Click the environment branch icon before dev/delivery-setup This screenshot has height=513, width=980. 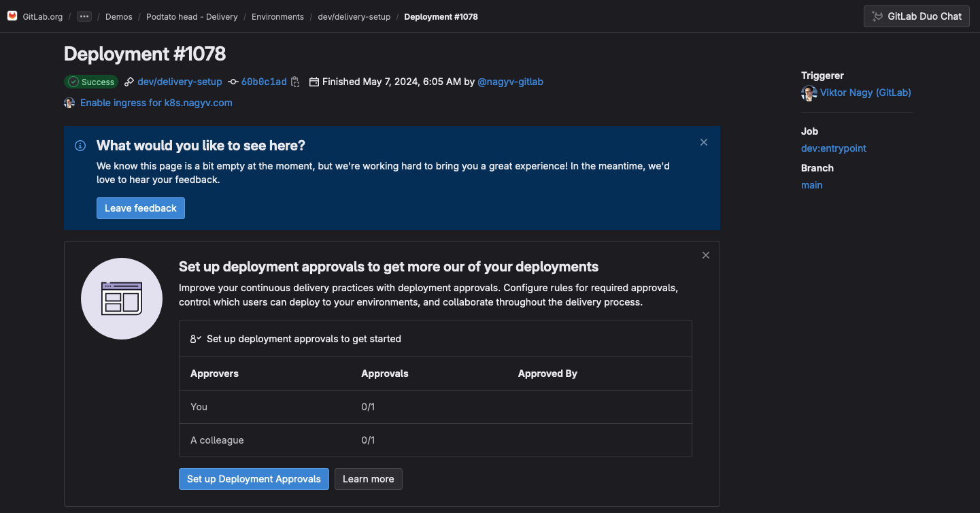coord(128,82)
